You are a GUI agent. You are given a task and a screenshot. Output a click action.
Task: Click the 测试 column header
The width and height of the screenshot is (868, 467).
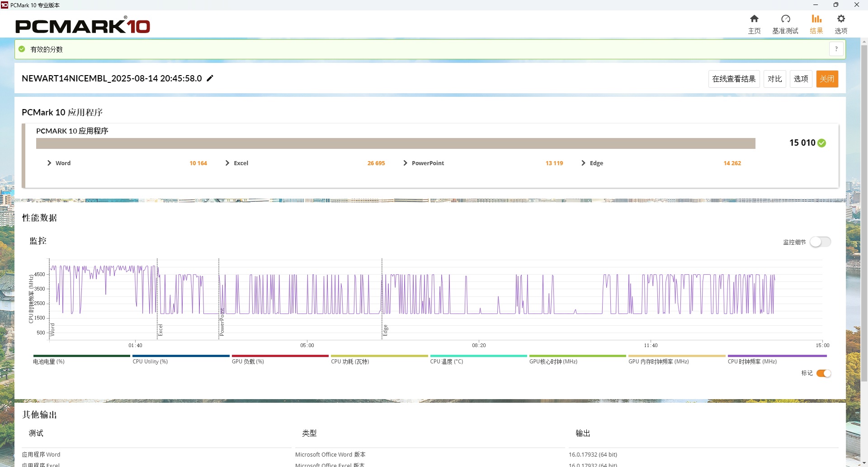[x=36, y=433]
